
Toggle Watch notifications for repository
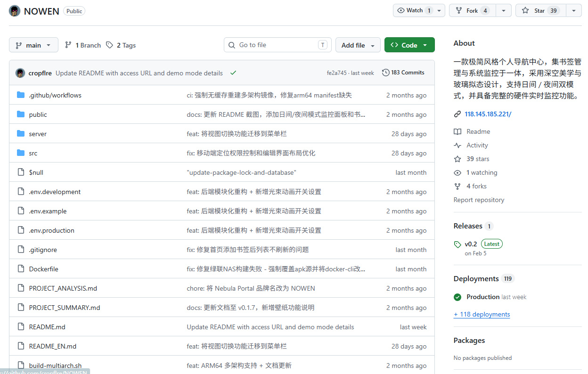click(x=414, y=10)
